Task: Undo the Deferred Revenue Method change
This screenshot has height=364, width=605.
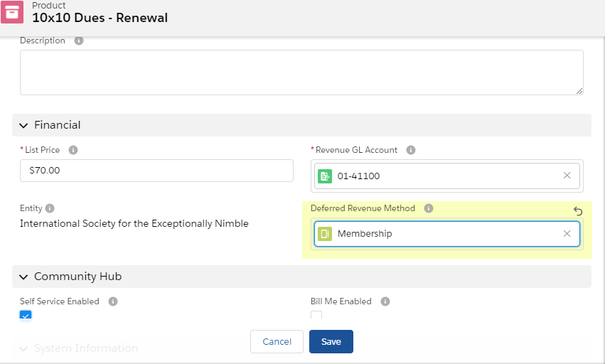Action: click(578, 211)
